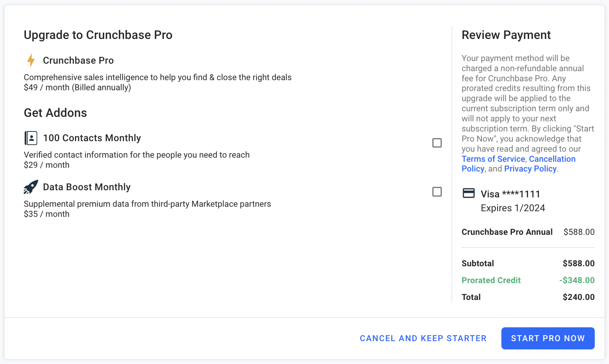Click the contacts book icon

click(x=31, y=138)
